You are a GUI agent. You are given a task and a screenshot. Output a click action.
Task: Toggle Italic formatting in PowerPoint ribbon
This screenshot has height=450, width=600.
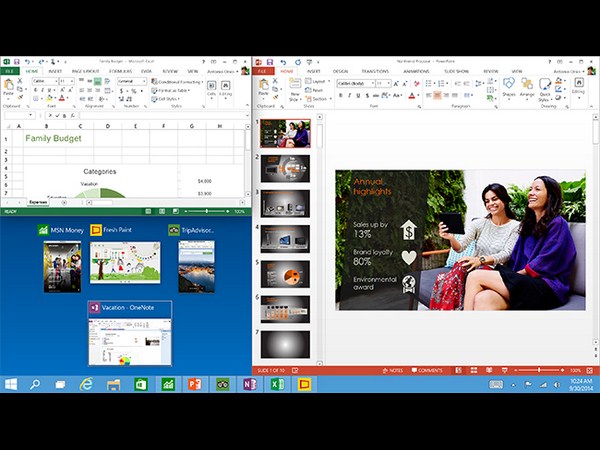(x=350, y=96)
